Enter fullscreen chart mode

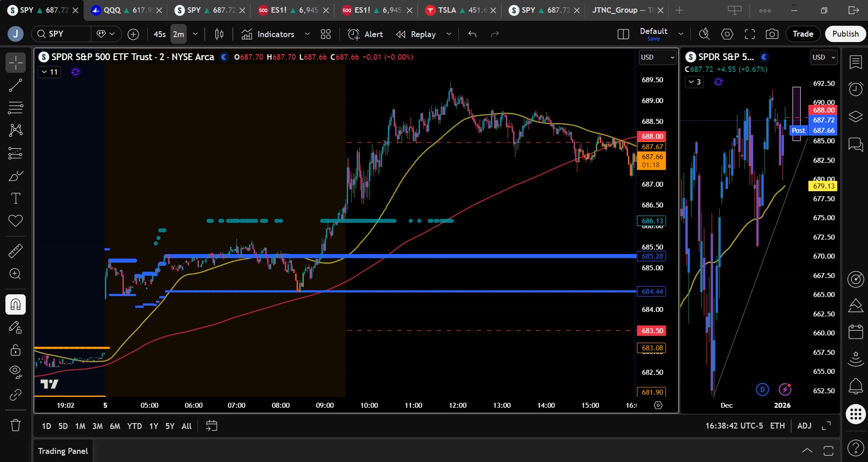point(750,34)
